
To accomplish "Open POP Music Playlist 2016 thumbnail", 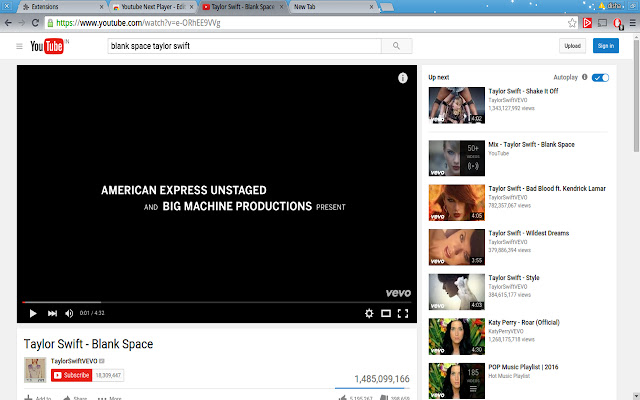I will coord(456,381).
